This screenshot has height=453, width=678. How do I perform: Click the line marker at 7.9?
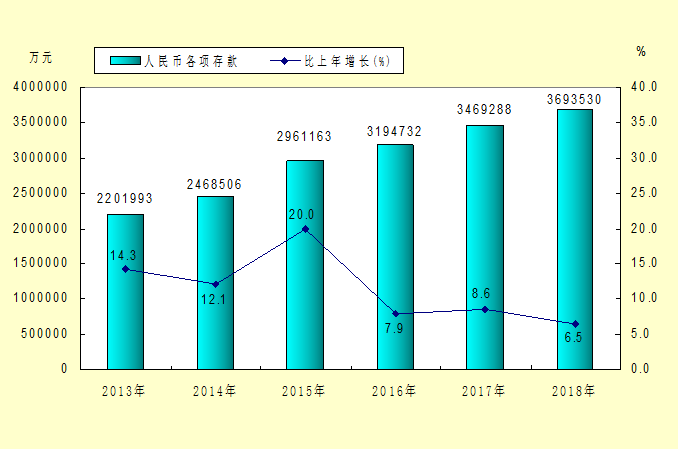(x=395, y=314)
